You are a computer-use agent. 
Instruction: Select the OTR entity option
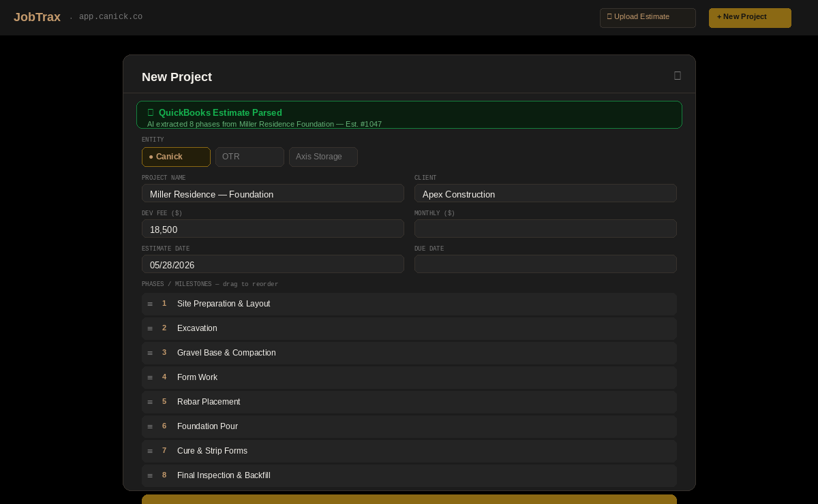click(249, 157)
